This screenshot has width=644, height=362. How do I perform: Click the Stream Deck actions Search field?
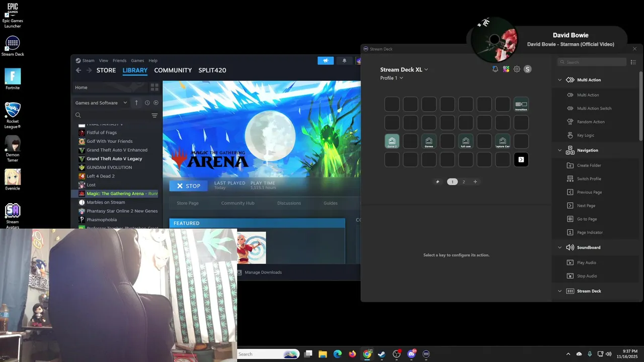(x=592, y=62)
